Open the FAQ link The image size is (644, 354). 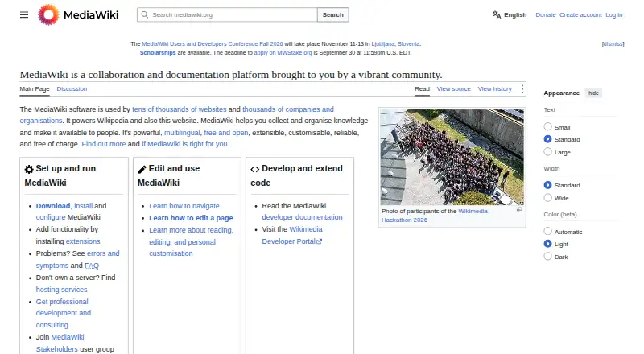92,265
